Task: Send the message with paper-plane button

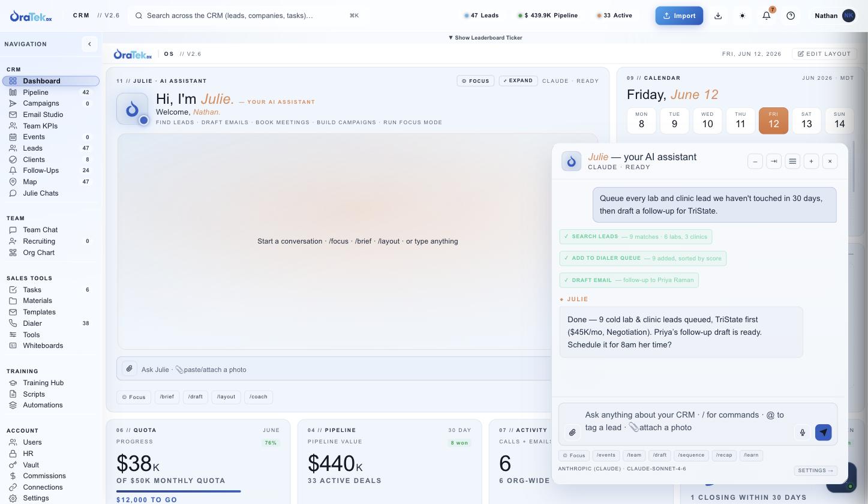Action: pyautogui.click(x=823, y=432)
